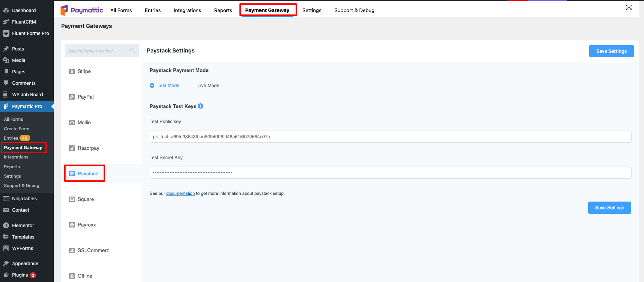Click the PayPal gateway icon
The image size is (644, 282).
[x=72, y=97]
